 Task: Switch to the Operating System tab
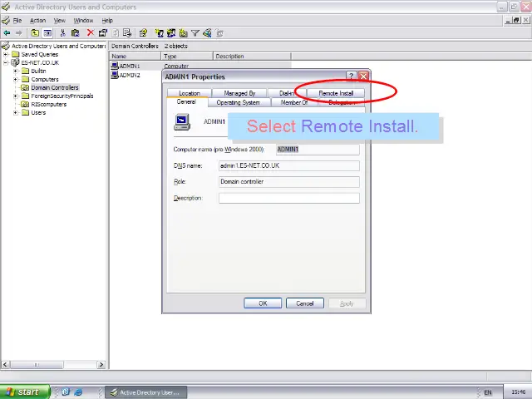click(239, 102)
